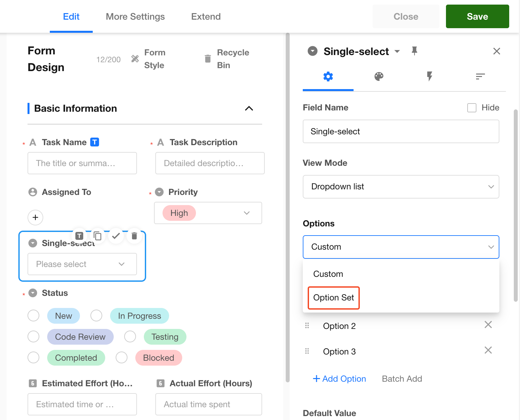The image size is (521, 420).
Task: Open Form Style tools icon
Action: 135,59
